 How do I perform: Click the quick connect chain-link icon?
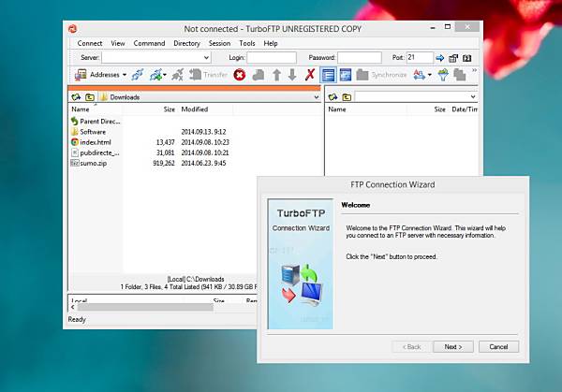(x=138, y=75)
